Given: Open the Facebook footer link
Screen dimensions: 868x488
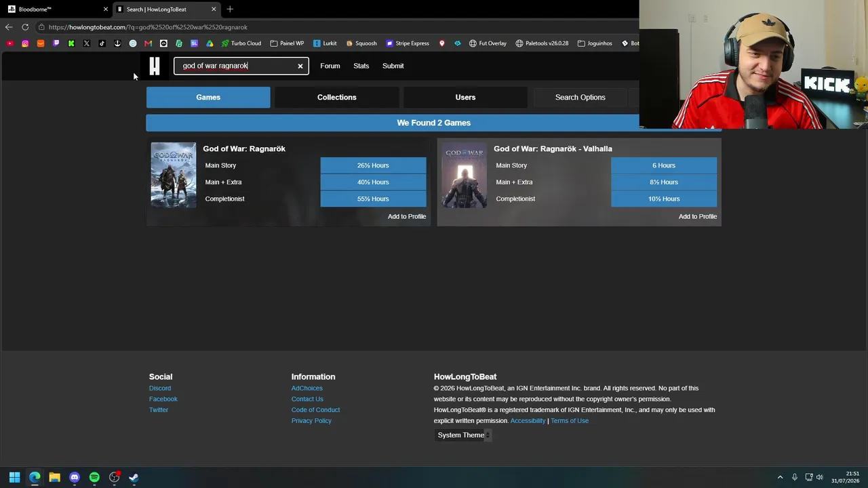Looking at the screenshot, I should (163, 399).
